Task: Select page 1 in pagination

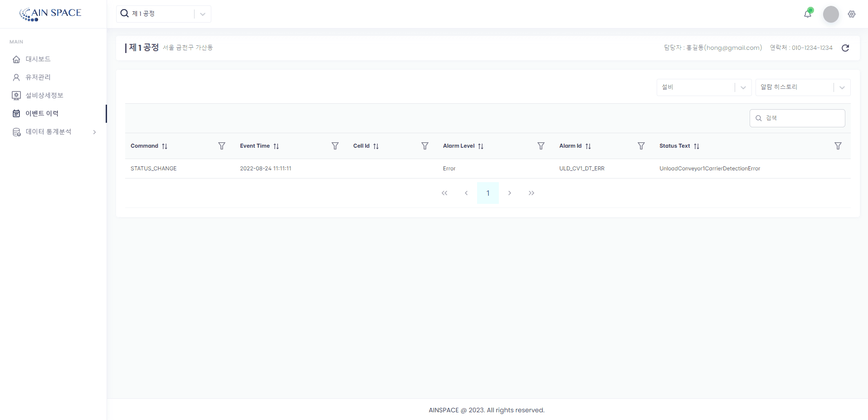Action: tap(488, 193)
